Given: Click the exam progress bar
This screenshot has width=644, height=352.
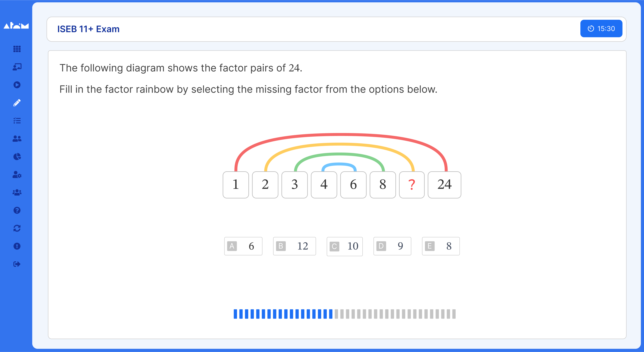Looking at the screenshot, I should (345, 314).
